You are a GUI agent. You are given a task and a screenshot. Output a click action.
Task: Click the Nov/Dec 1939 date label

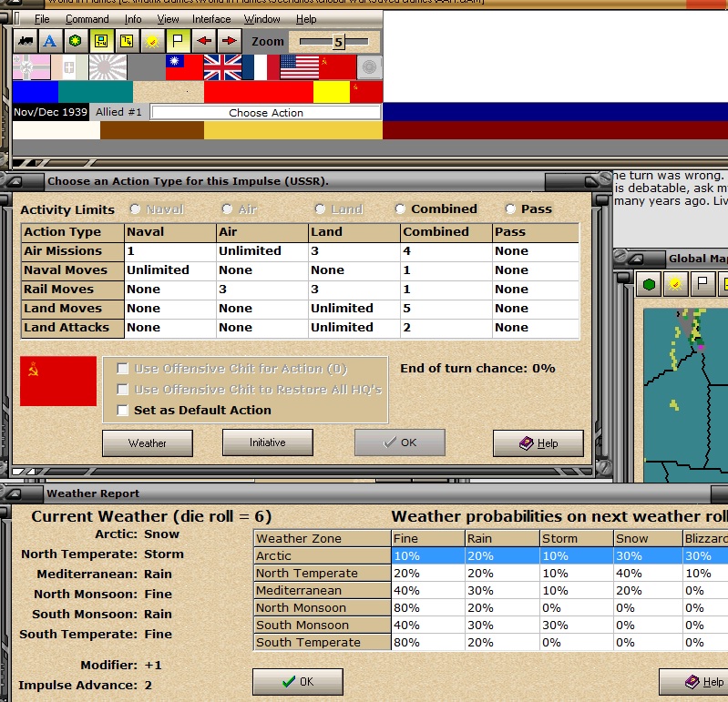coord(51,112)
